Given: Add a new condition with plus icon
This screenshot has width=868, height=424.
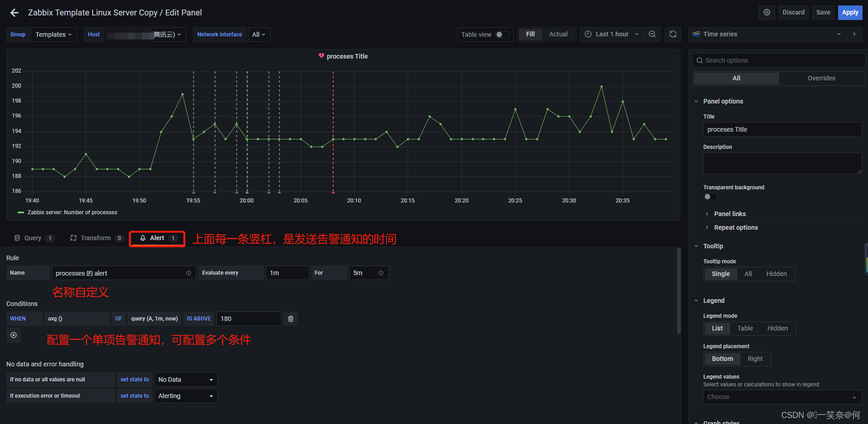Looking at the screenshot, I should (x=14, y=335).
